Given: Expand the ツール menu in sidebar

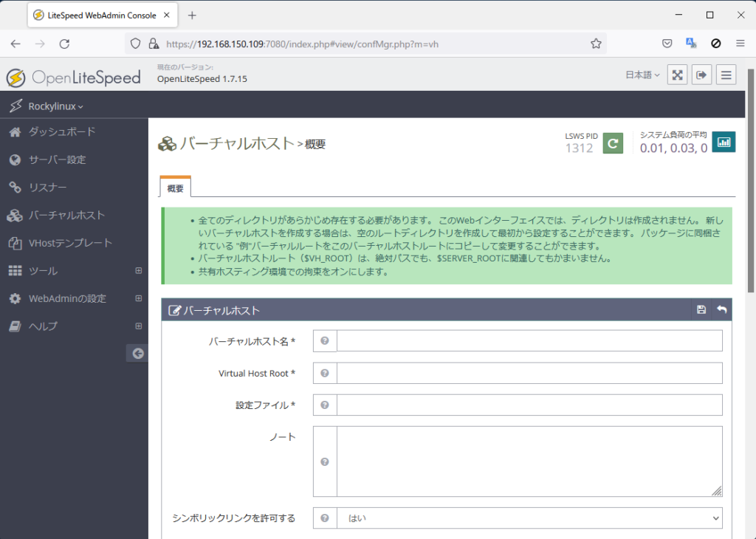Looking at the screenshot, I should tap(138, 271).
